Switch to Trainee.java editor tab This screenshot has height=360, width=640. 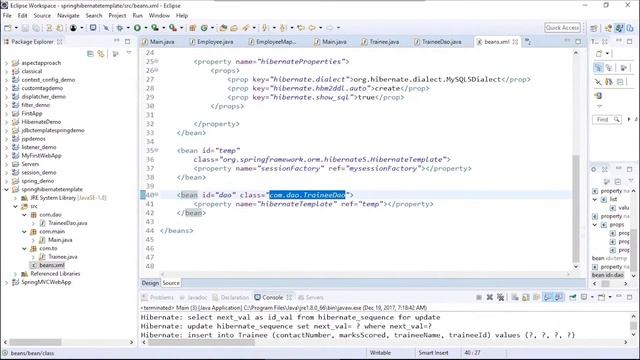coord(381,42)
